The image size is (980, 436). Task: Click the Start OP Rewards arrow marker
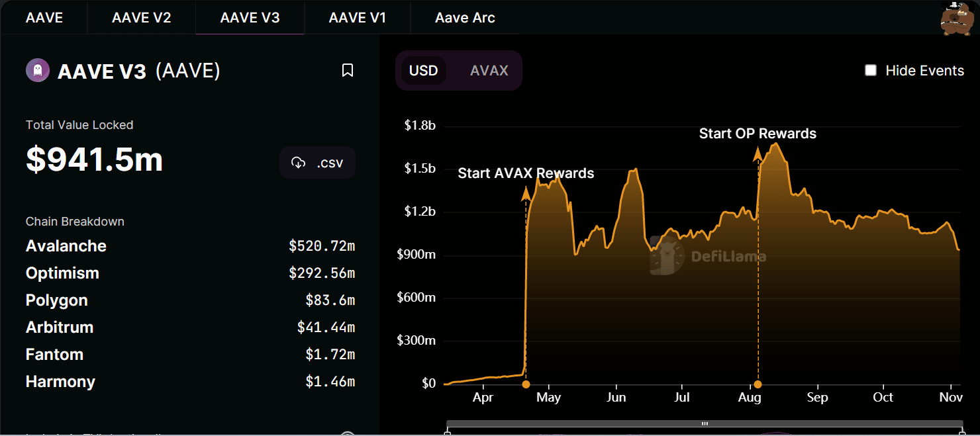tap(758, 154)
